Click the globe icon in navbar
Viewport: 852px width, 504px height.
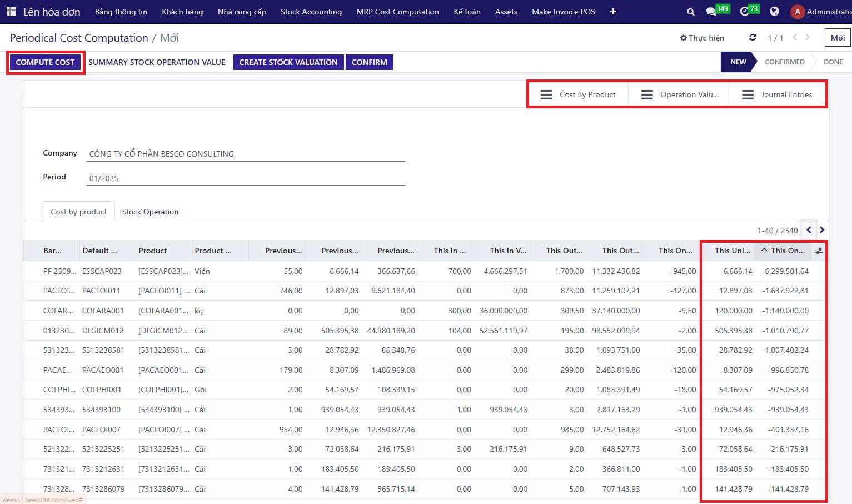(774, 12)
